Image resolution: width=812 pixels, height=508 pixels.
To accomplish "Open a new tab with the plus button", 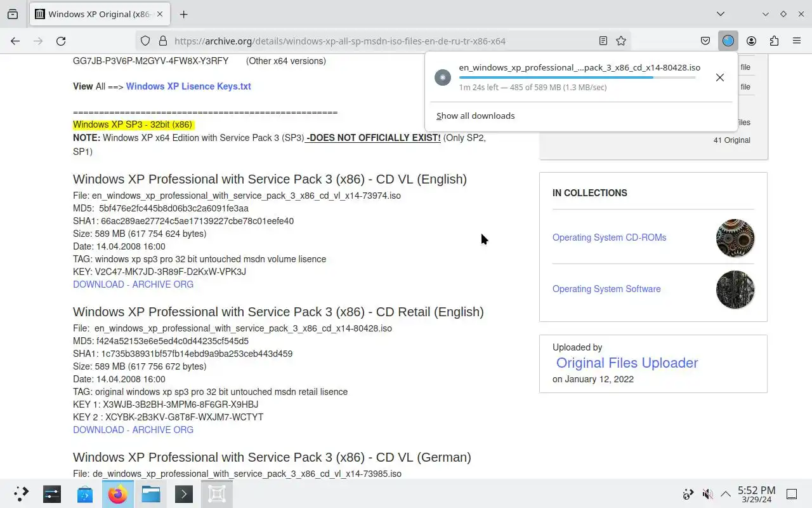I will click(183, 14).
